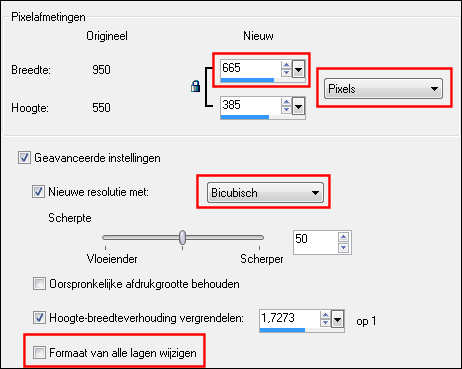Open dropdown arrow beside width 665
The image size is (462, 369).
pyautogui.click(x=298, y=70)
